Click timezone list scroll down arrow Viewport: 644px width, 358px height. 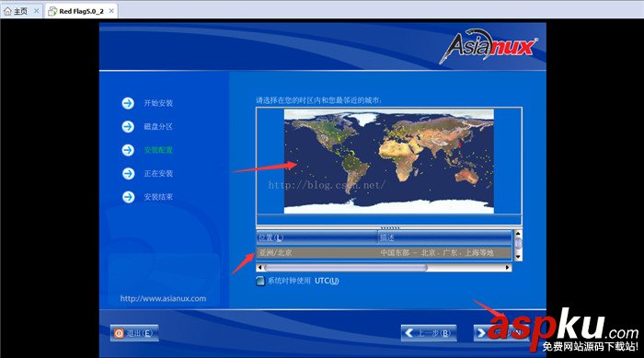[x=518, y=257]
